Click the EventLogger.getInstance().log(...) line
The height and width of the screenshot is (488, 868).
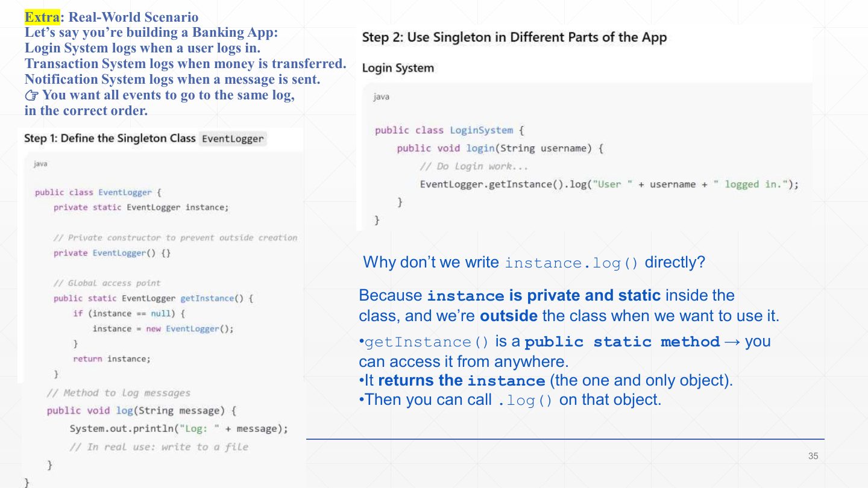[609, 184]
